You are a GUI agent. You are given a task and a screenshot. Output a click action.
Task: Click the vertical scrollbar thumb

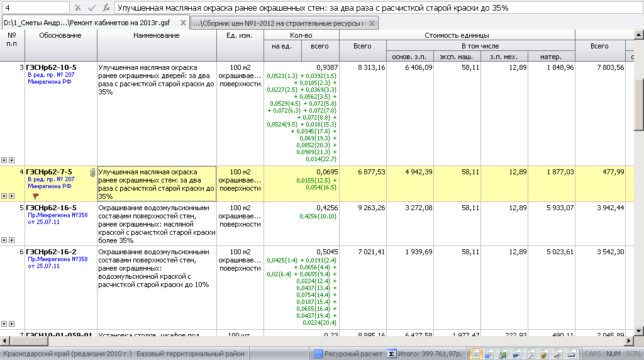[639, 104]
